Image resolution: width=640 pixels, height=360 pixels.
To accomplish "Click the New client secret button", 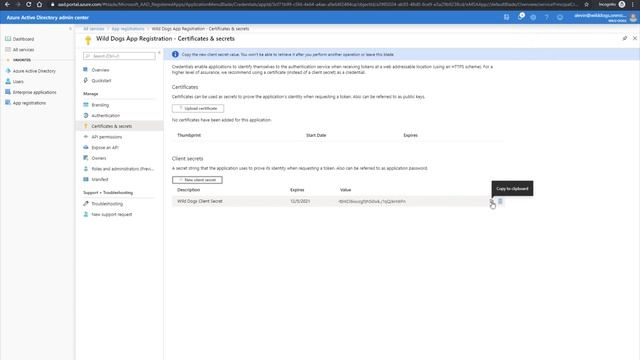I will tap(197, 180).
